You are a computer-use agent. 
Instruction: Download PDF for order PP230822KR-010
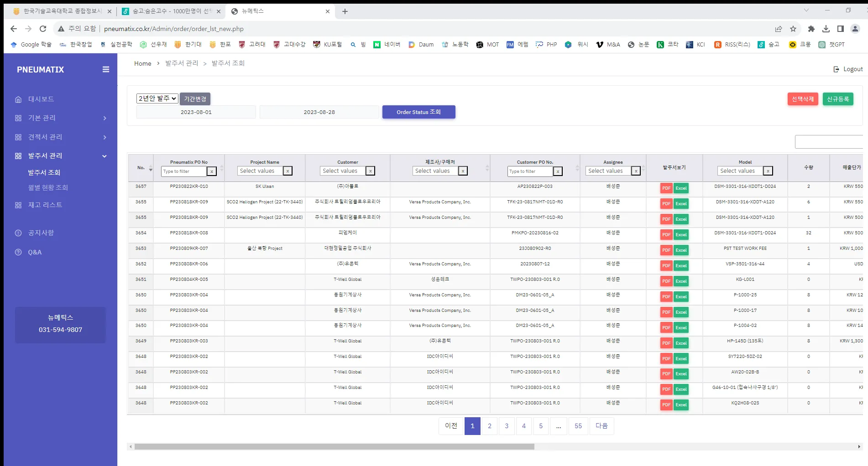pyautogui.click(x=666, y=188)
